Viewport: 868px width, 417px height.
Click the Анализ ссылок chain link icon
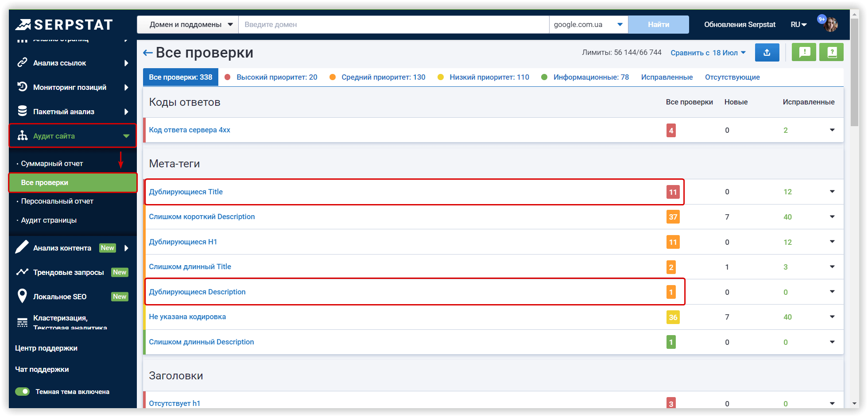22,63
